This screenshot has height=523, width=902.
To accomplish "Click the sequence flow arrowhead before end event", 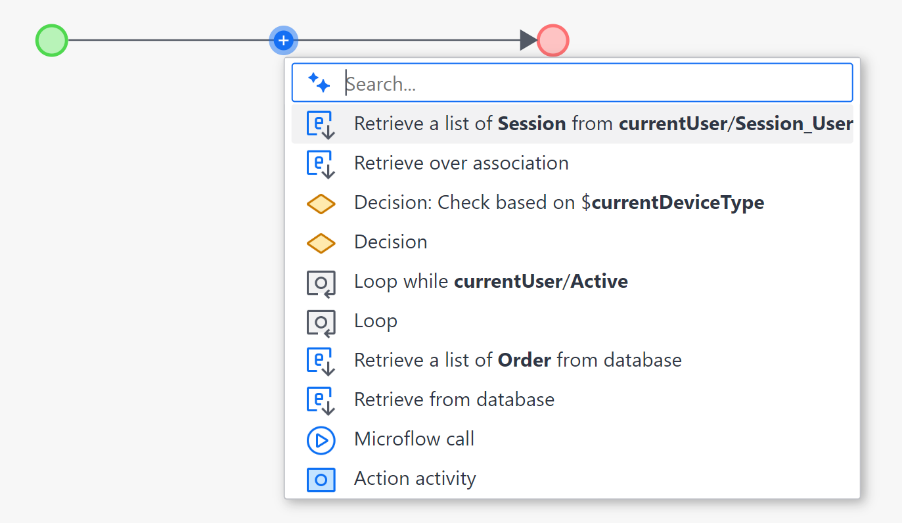I will [528, 40].
